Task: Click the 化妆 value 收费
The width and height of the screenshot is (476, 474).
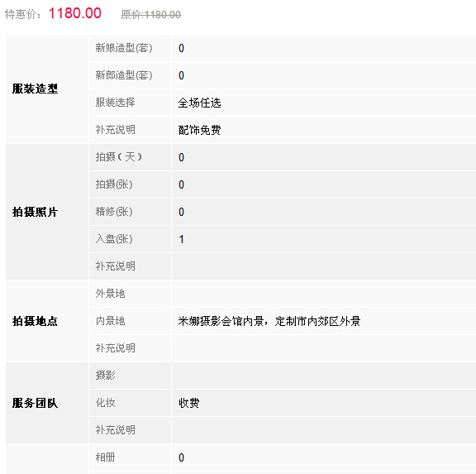Action: 188,403
